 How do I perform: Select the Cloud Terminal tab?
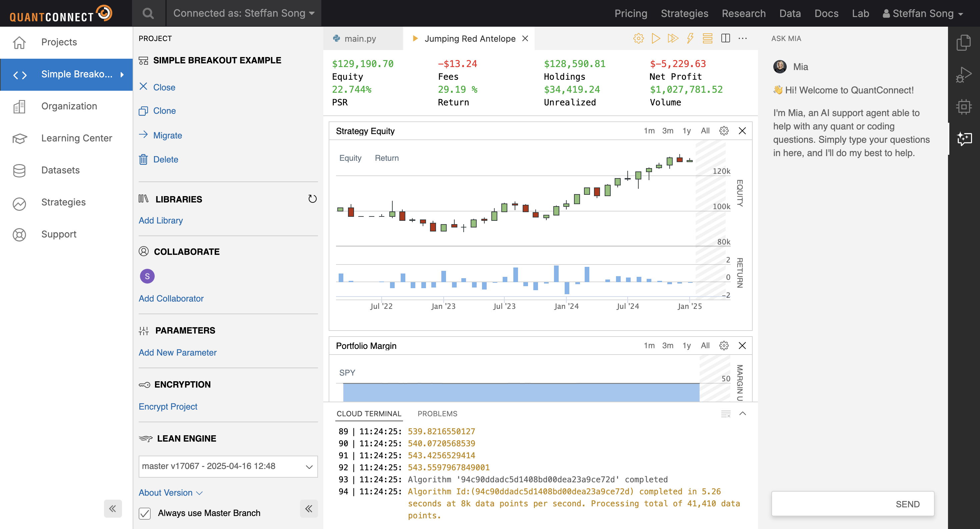tap(369, 414)
